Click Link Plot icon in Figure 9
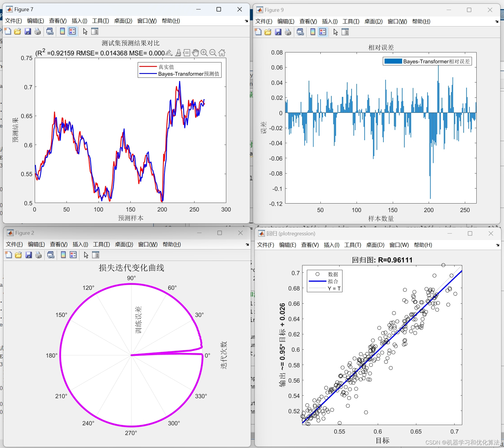504x448 pixels. coord(300,32)
